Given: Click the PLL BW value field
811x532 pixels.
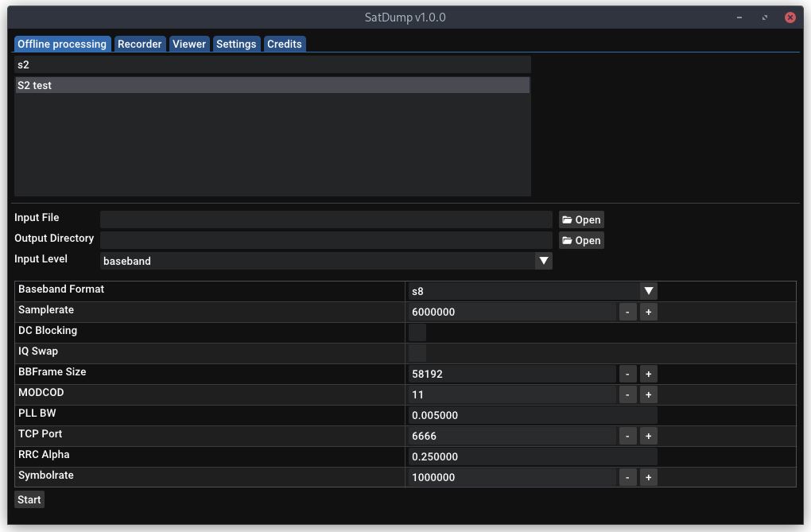Looking at the screenshot, I should (533, 416).
